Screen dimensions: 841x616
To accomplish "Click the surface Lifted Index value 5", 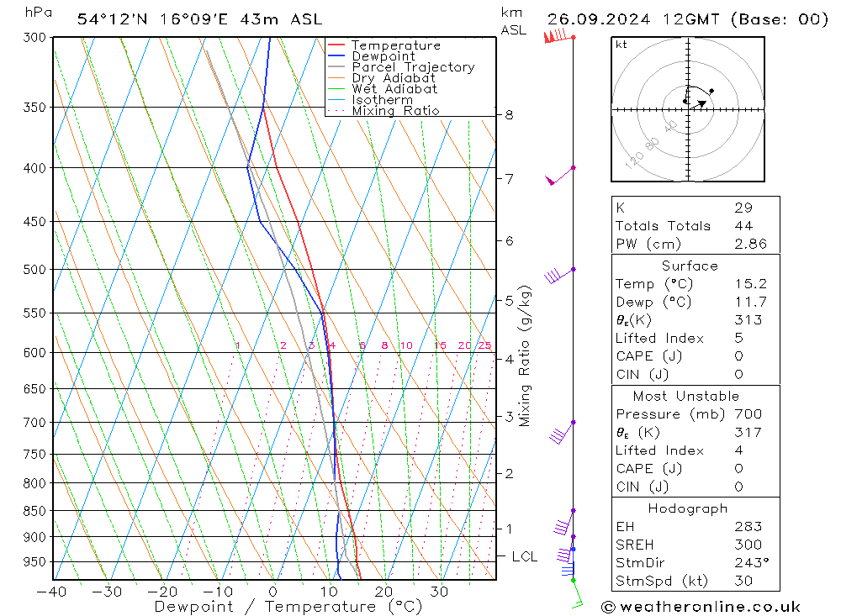I will pos(739,339).
